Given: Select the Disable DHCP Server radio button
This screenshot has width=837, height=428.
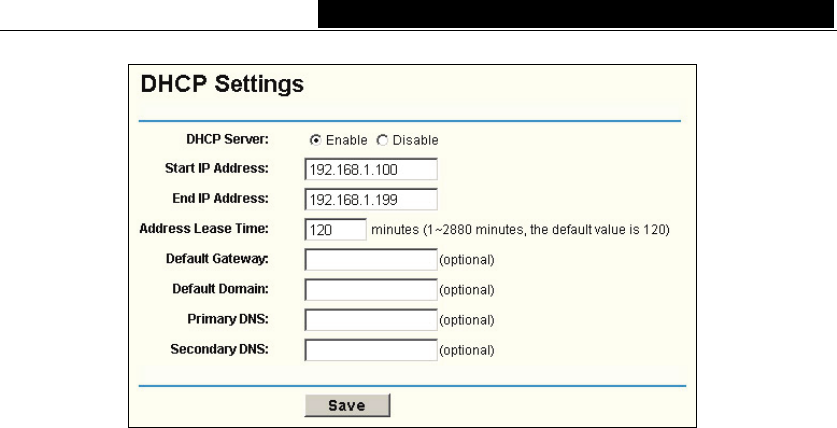Looking at the screenshot, I should [x=382, y=140].
